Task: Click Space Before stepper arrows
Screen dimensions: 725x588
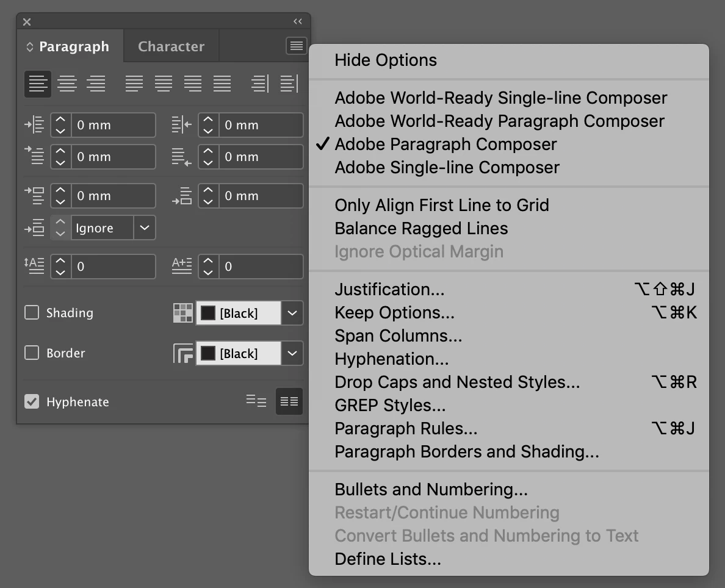Action: [60, 196]
